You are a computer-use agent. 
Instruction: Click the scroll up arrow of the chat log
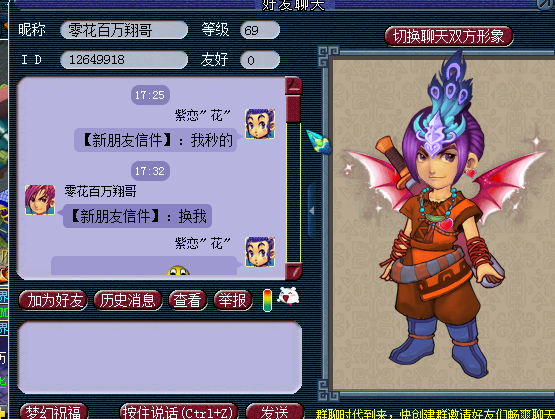tap(293, 85)
